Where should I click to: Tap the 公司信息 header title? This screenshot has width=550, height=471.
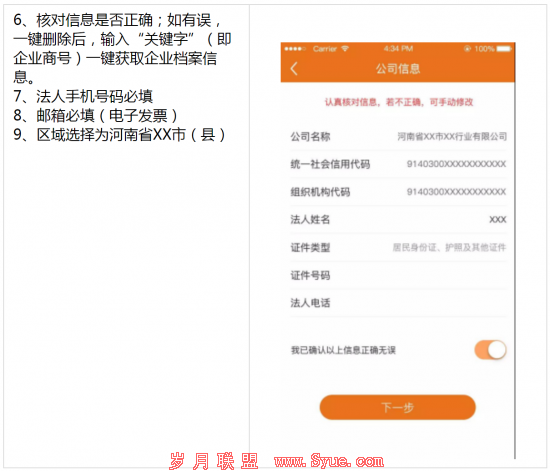(398, 69)
